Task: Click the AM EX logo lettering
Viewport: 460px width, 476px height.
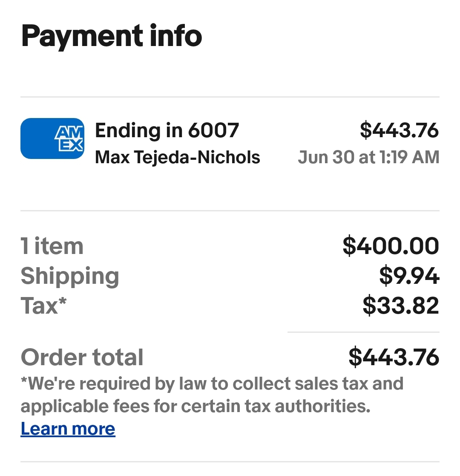Action: 69,139
